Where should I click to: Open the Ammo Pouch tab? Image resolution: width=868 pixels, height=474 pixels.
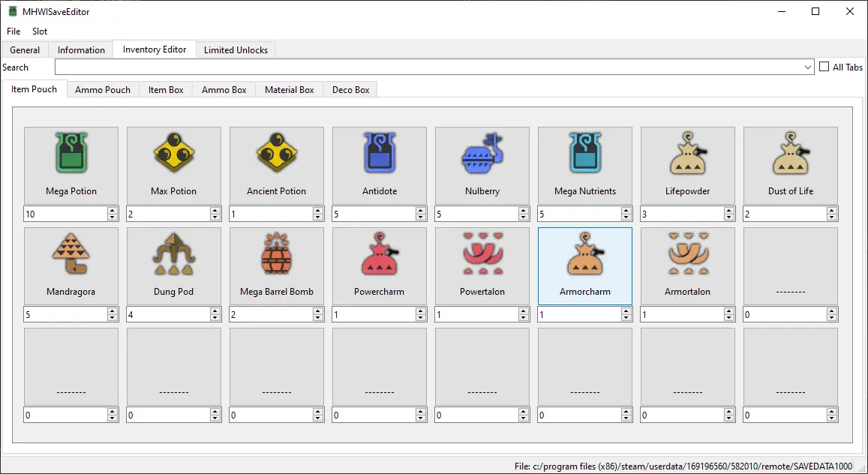coord(103,89)
